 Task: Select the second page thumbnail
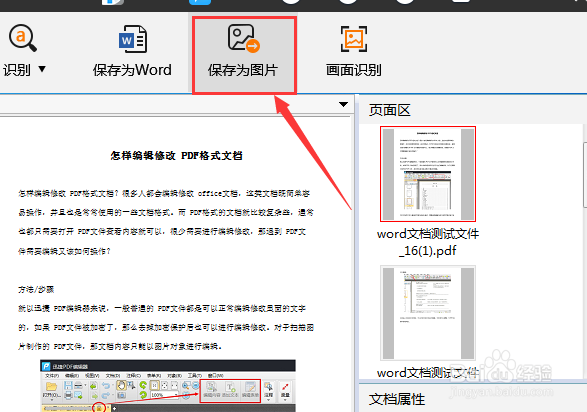pyautogui.click(x=428, y=313)
